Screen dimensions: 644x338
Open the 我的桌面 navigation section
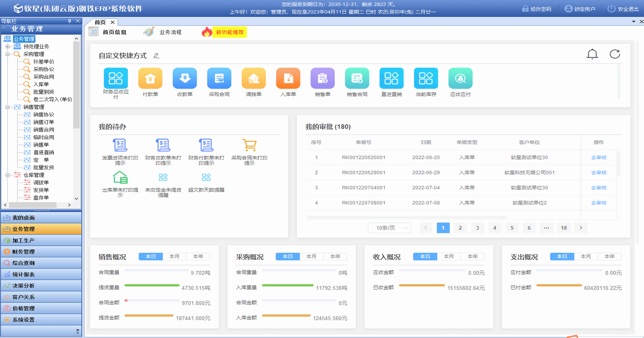pos(41,218)
